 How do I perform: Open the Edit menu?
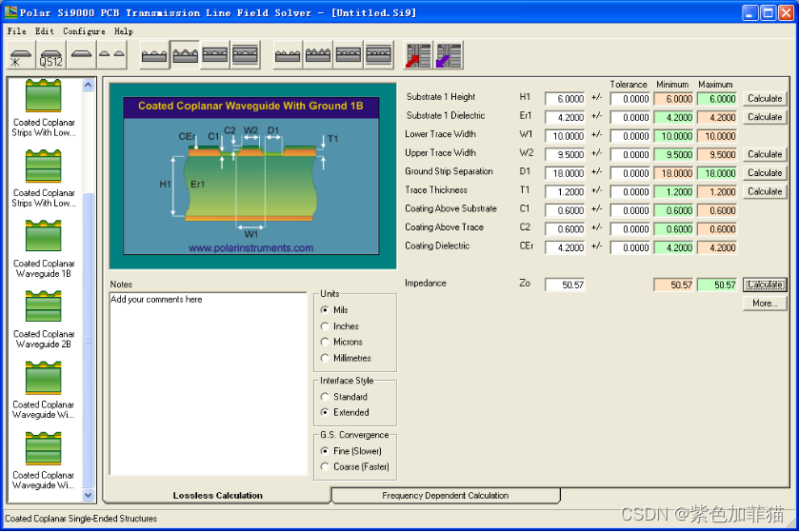[45, 31]
